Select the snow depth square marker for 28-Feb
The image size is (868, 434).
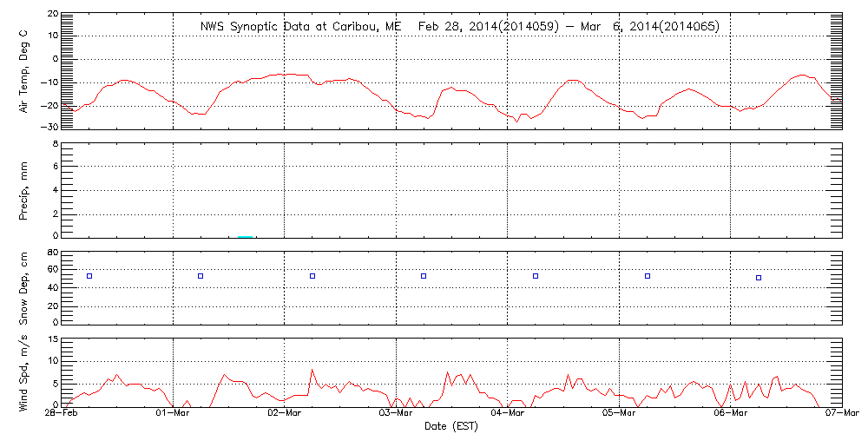click(x=89, y=276)
